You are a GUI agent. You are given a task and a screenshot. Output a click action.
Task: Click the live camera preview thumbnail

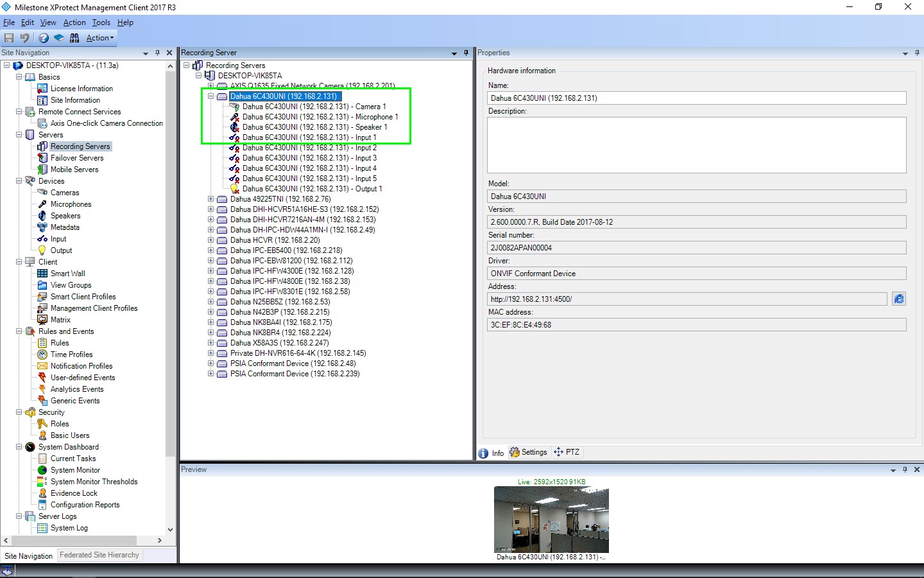coord(551,520)
